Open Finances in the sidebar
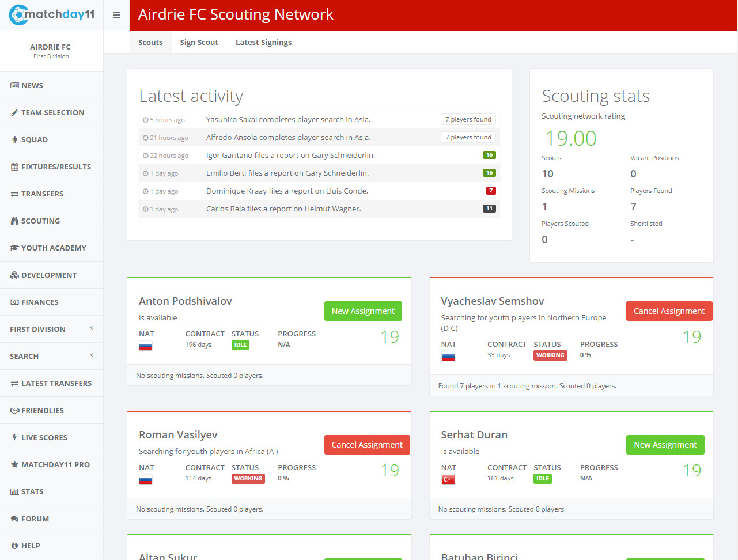 [51, 302]
